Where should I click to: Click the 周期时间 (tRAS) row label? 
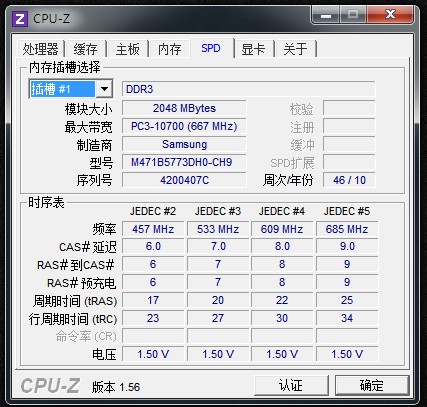click(75, 301)
